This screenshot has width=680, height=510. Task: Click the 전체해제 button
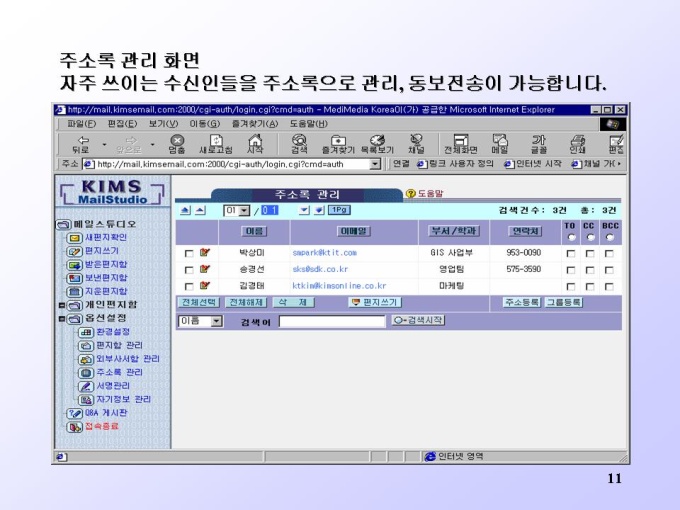pyautogui.click(x=246, y=302)
